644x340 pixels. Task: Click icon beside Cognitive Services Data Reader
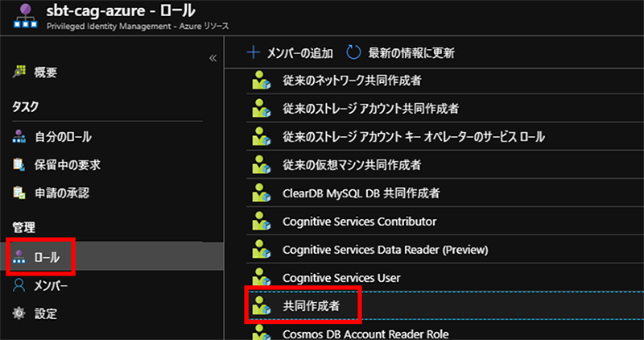(261, 249)
